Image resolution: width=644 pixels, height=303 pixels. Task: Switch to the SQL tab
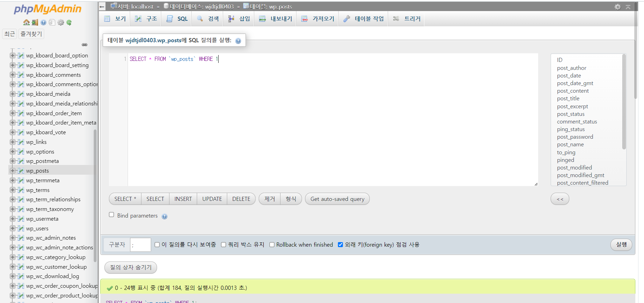[x=177, y=19]
